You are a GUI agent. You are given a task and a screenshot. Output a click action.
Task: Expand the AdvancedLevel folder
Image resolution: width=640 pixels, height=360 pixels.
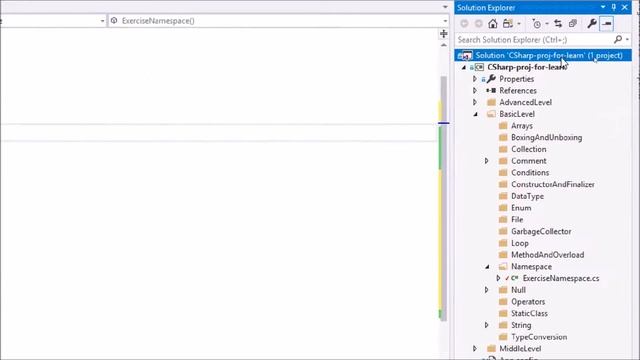coord(474,102)
